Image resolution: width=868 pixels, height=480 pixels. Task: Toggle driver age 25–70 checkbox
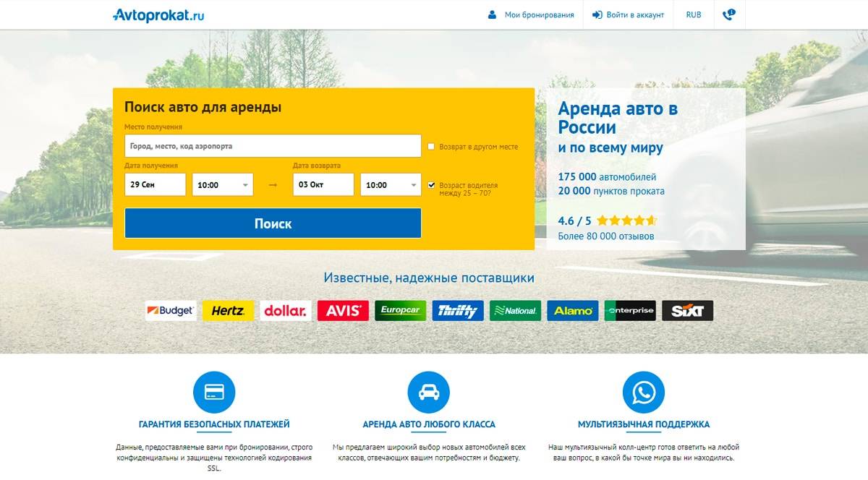click(x=432, y=185)
